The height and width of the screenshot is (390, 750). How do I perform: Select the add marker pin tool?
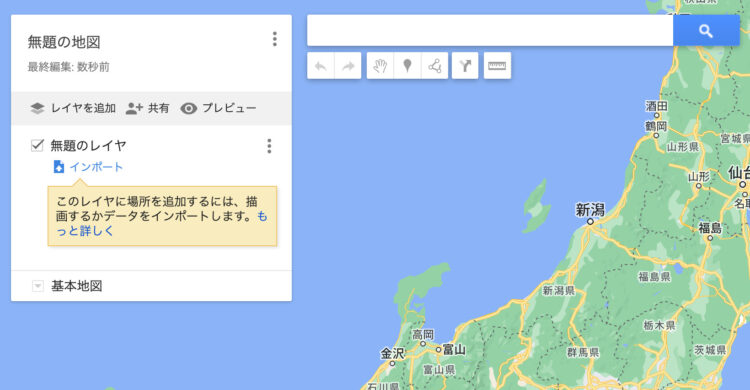407,66
